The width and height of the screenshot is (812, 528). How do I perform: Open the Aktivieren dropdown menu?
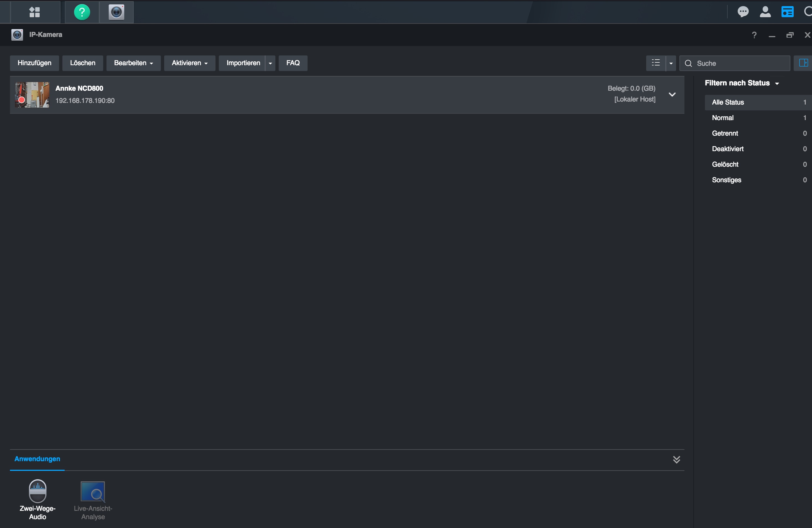[190, 63]
